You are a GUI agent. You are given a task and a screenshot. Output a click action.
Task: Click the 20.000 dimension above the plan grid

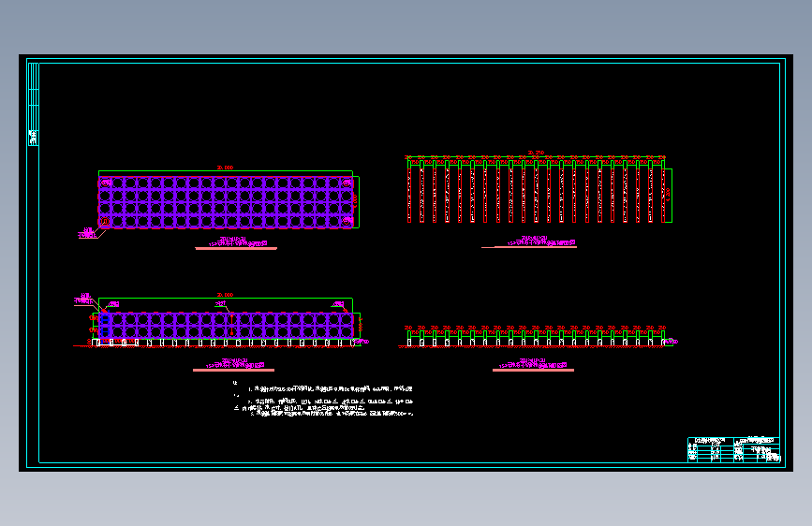click(226, 168)
